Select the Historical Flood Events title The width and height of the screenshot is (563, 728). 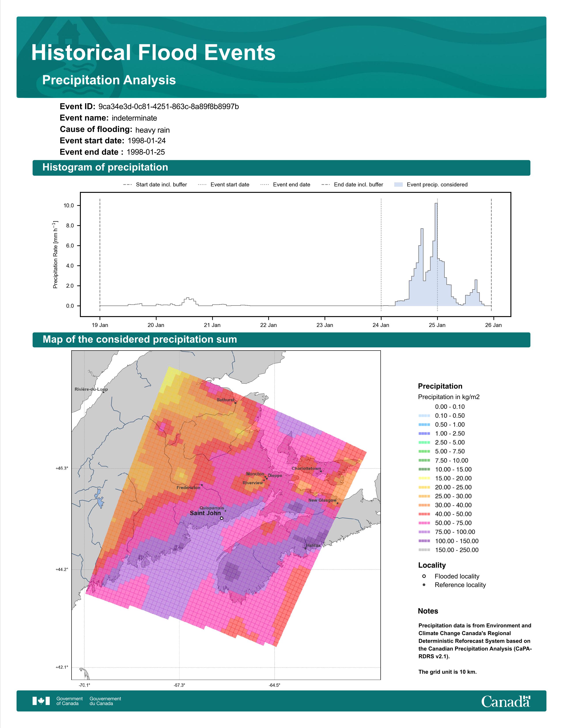pos(153,53)
